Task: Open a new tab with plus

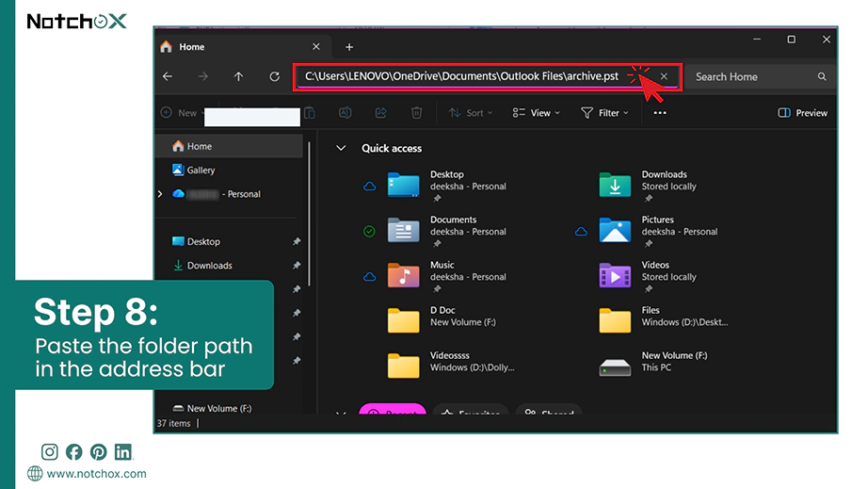Action: [x=349, y=47]
